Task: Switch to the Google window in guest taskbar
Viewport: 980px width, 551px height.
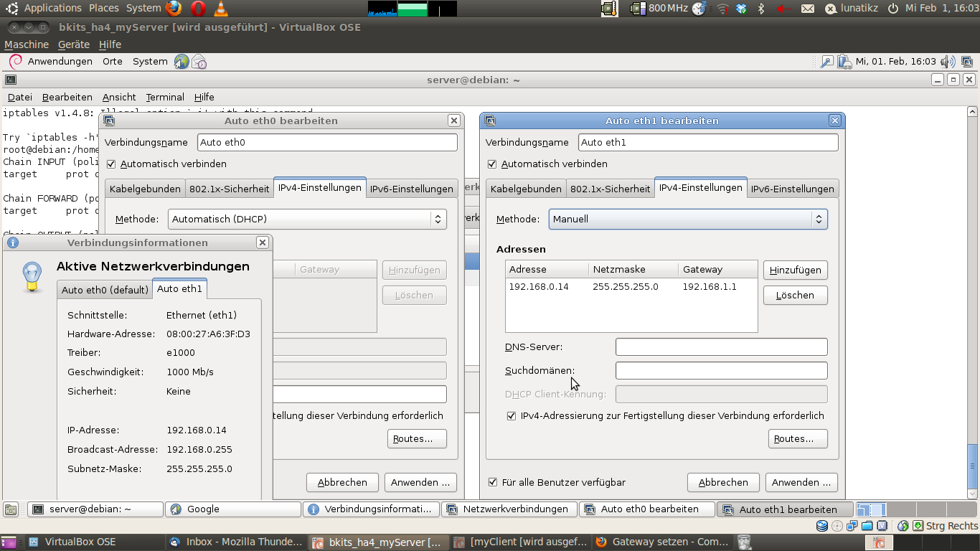Action: click(233, 509)
